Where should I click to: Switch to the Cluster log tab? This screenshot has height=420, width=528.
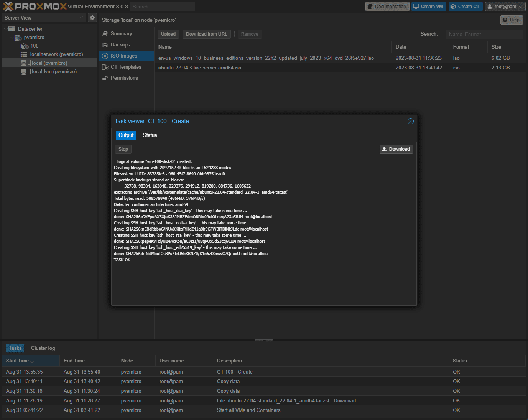click(43, 348)
